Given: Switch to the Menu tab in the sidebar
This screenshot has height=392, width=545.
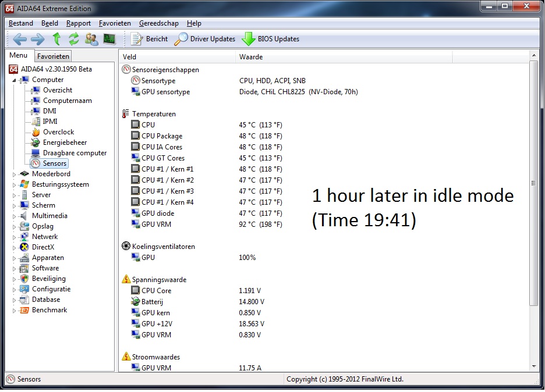Looking at the screenshot, I should click(x=19, y=55).
